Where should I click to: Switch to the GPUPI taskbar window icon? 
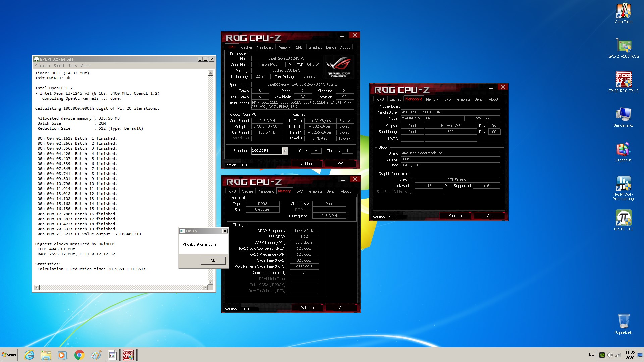113,355
